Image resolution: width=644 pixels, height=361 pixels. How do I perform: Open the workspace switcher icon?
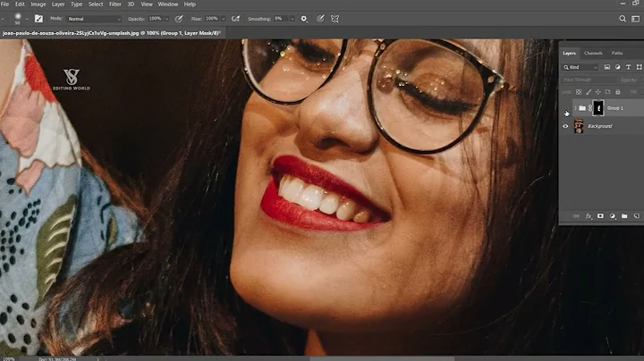pyautogui.click(x=635, y=19)
